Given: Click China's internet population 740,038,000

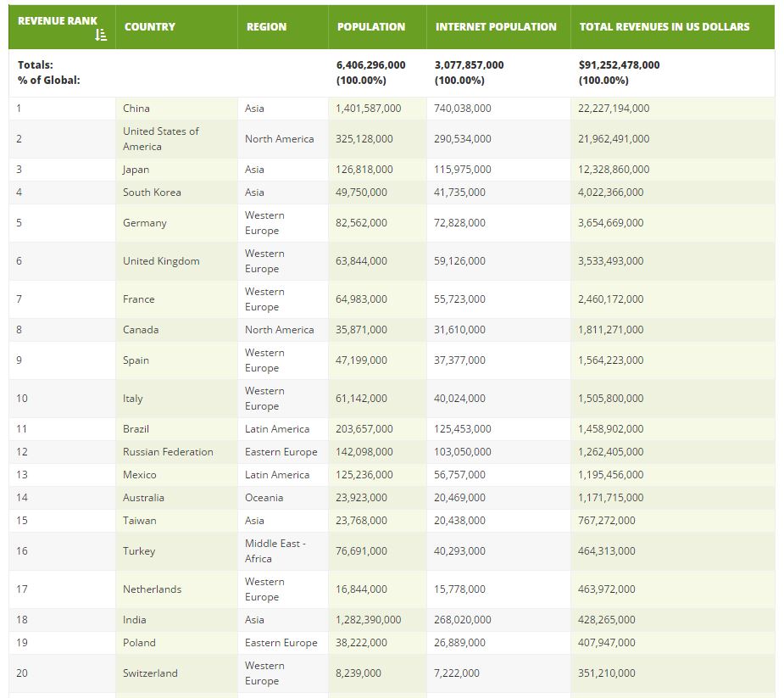Looking at the screenshot, I should pyautogui.click(x=463, y=108).
